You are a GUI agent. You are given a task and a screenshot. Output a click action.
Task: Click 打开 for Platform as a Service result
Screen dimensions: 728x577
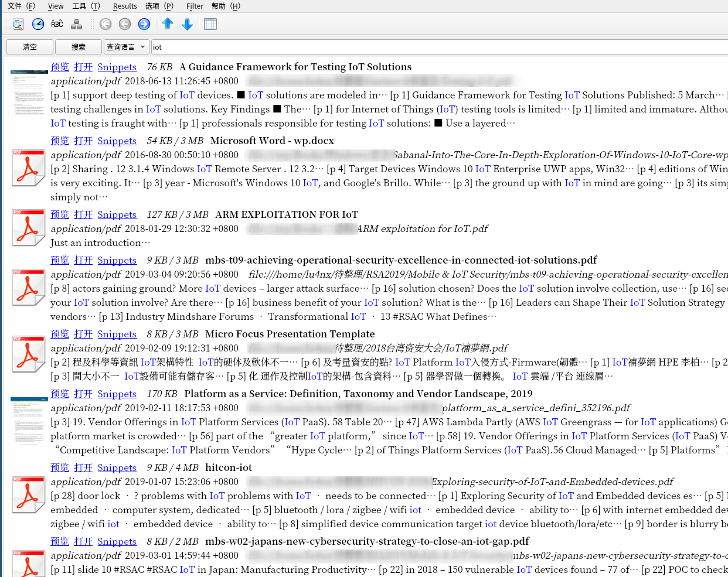tap(83, 394)
